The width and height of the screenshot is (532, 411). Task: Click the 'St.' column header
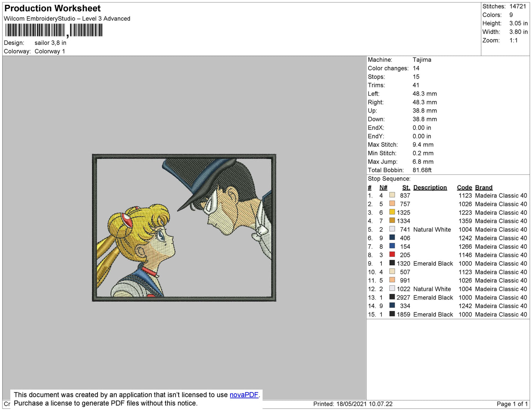click(406, 188)
